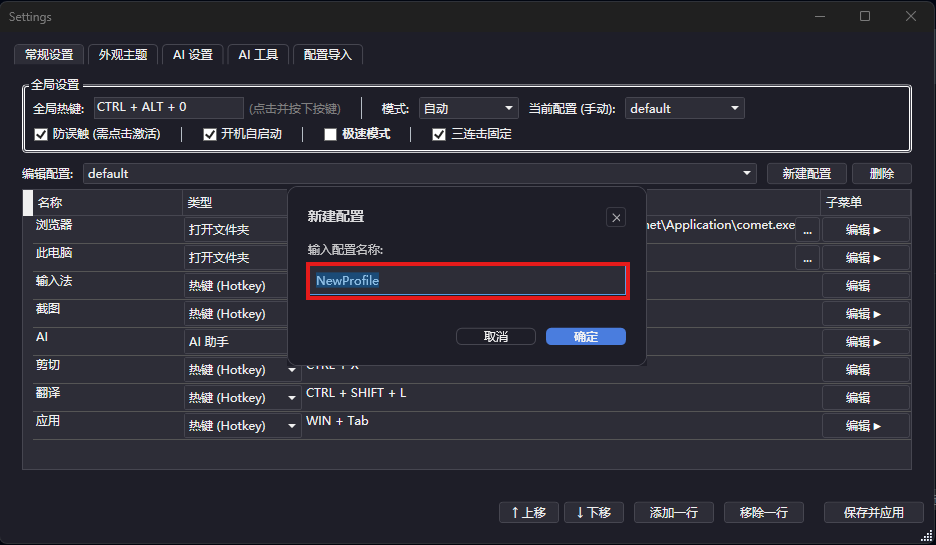The image size is (936, 545).
Task: Open the 模式 dropdown set to 自动
Action: (467, 108)
